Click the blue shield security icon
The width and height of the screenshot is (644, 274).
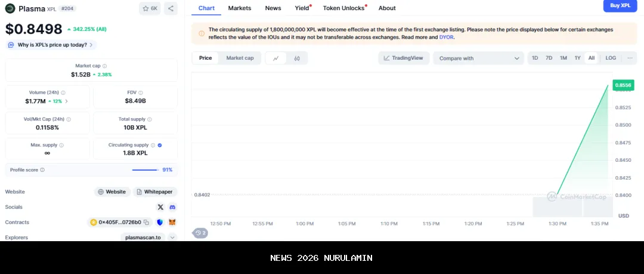point(160,223)
